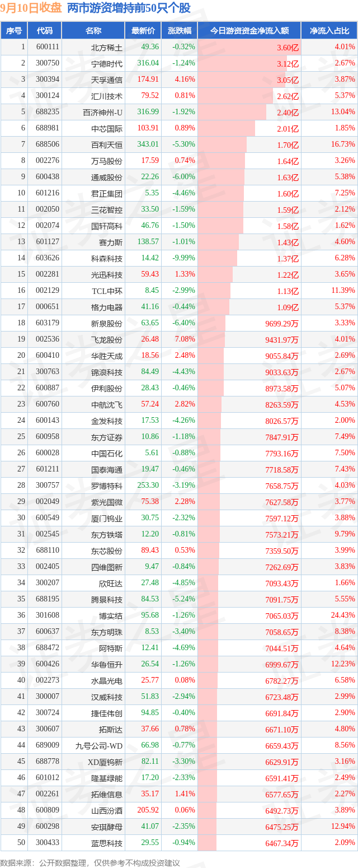
Task: Select stock name 天孚通信
Action: pos(107,80)
